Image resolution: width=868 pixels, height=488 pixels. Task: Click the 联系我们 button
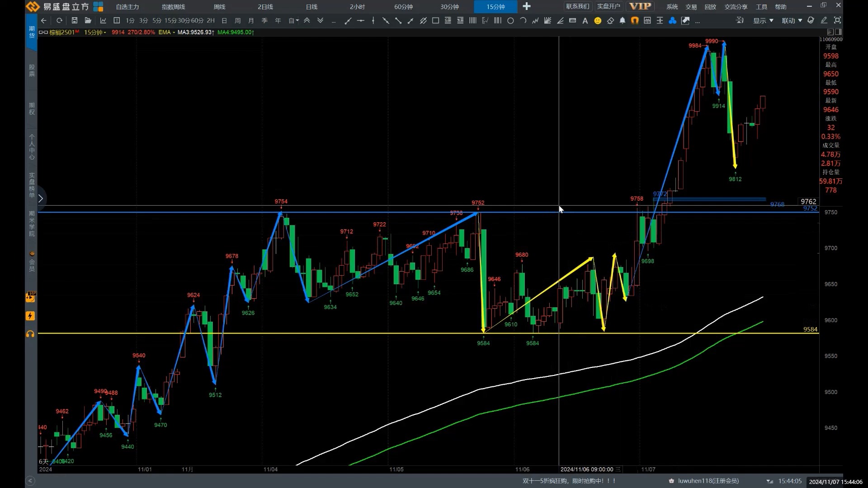click(x=578, y=6)
